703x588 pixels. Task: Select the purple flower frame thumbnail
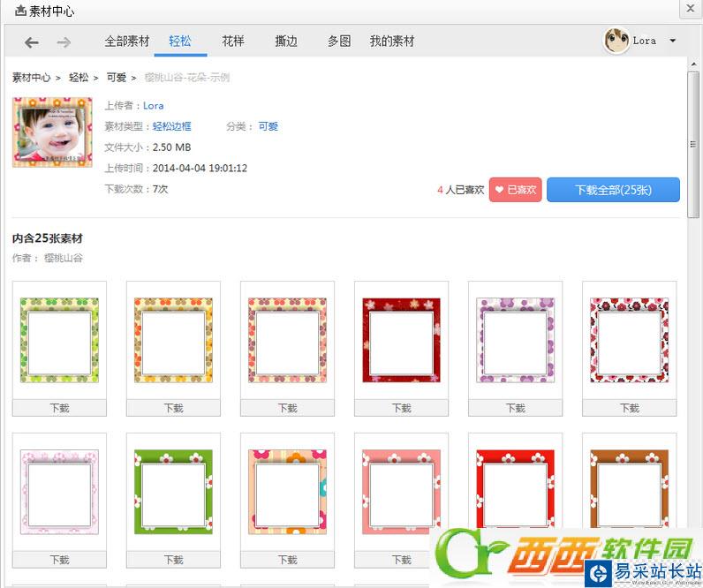(515, 340)
